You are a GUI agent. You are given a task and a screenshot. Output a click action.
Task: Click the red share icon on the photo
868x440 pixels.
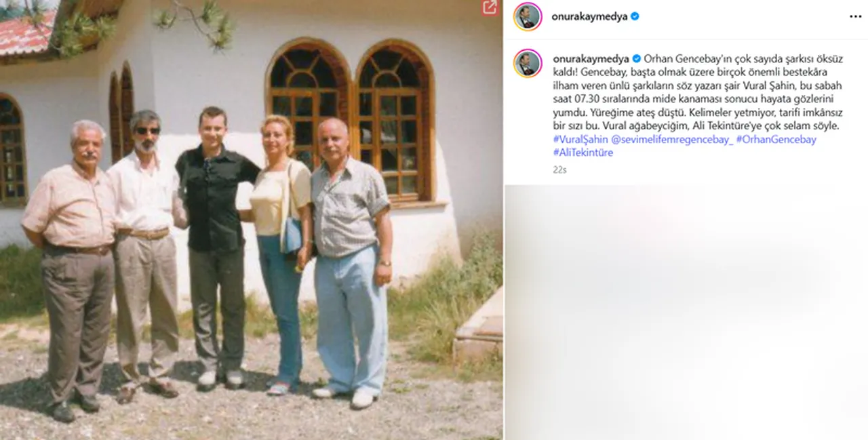(x=490, y=7)
